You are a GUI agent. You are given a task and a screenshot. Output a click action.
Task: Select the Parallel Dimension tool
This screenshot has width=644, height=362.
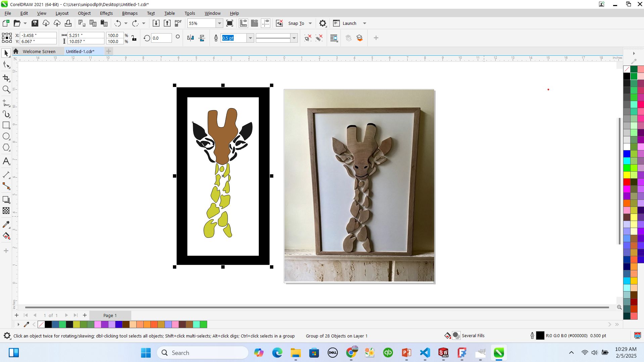click(x=6, y=175)
